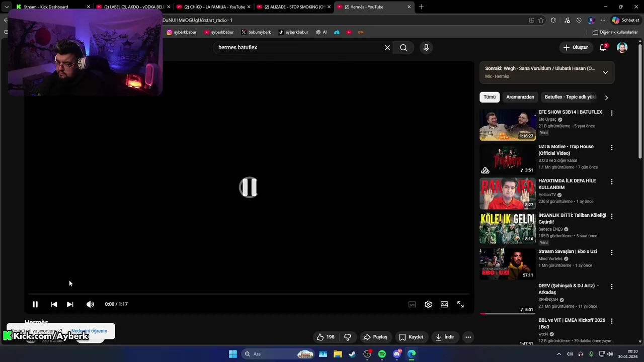The height and width of the screenshot is (362, 644).
Task: Open baburayberk X bookmark
Action: click(256, 32)
